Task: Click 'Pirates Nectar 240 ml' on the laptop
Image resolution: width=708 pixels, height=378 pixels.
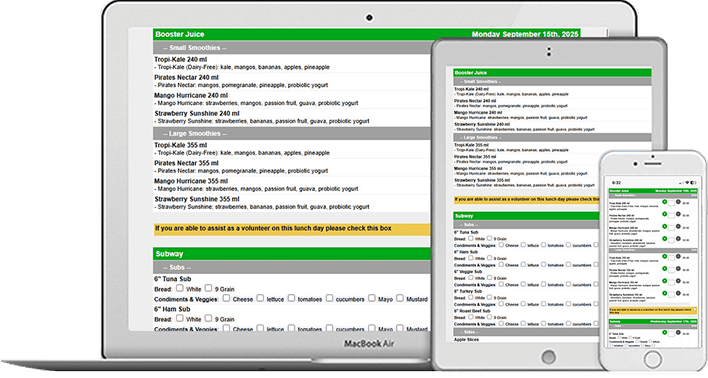Action: coord(186,77)
